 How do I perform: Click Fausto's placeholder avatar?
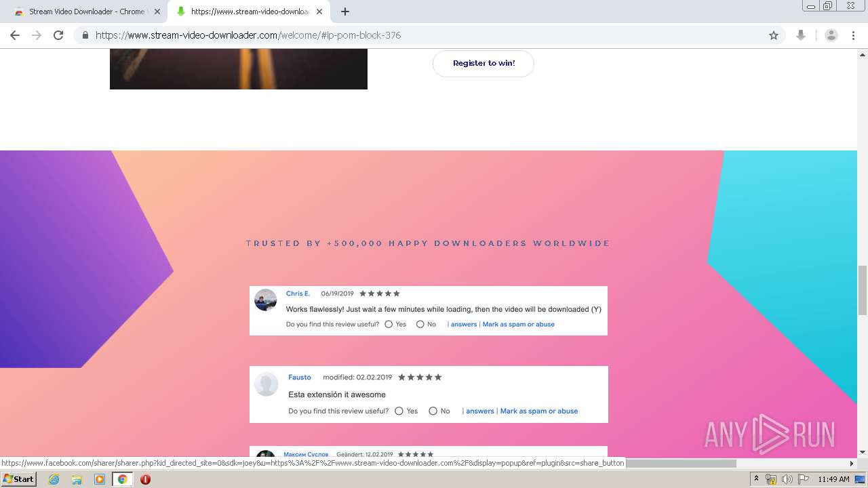tap(266, 384)
